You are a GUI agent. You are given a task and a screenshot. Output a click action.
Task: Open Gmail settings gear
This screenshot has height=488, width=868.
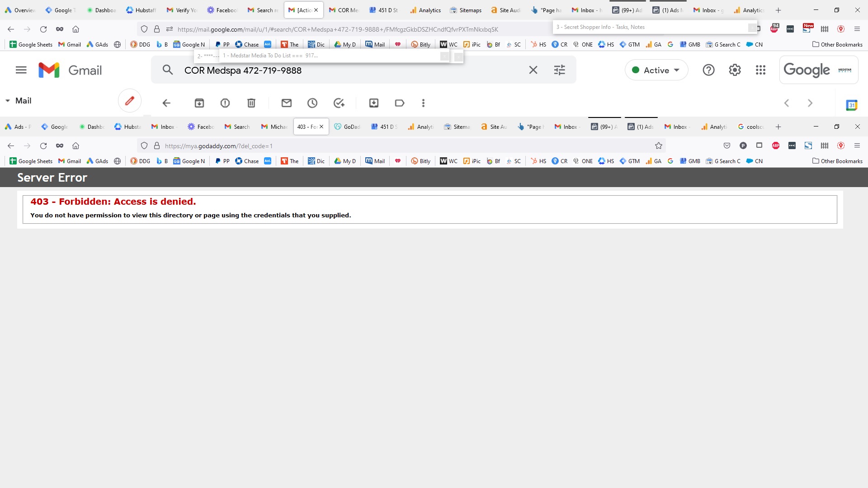[x=735, y=70]
